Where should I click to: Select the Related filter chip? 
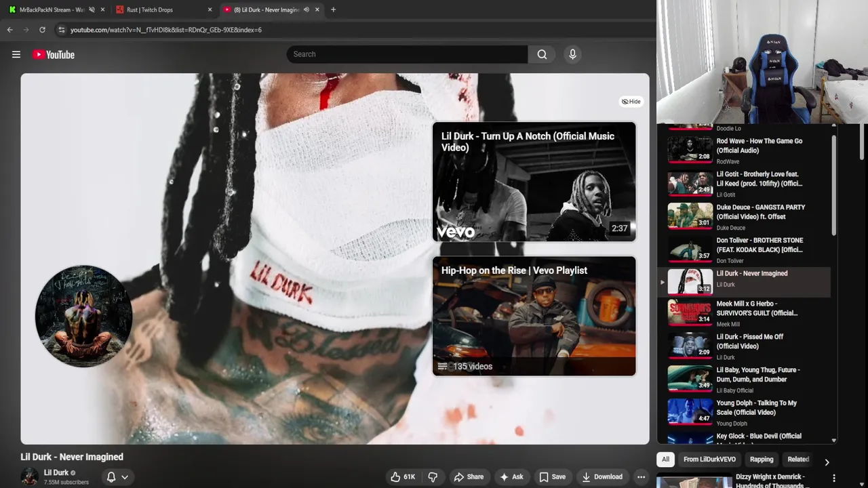pos(798,460)
